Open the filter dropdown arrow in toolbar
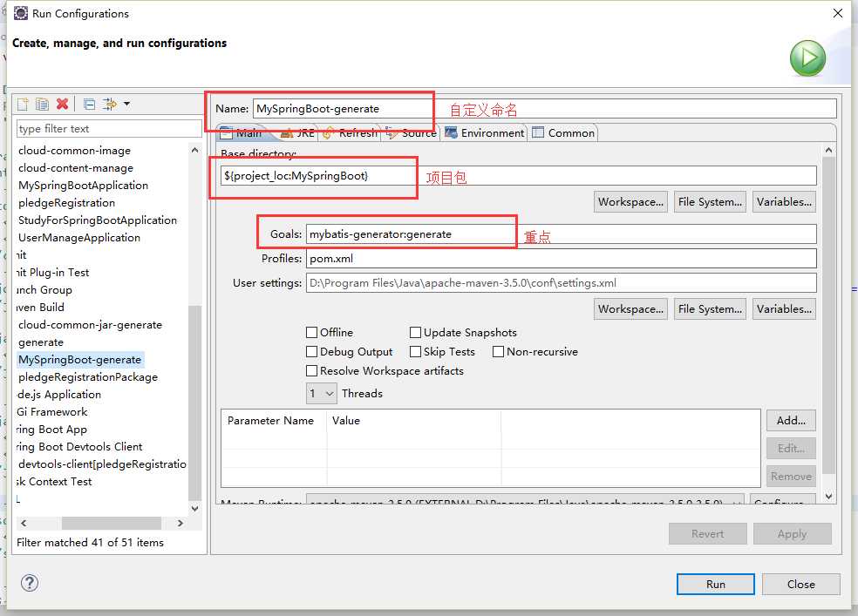Screen dimensions: 858x616 point(127,104)
